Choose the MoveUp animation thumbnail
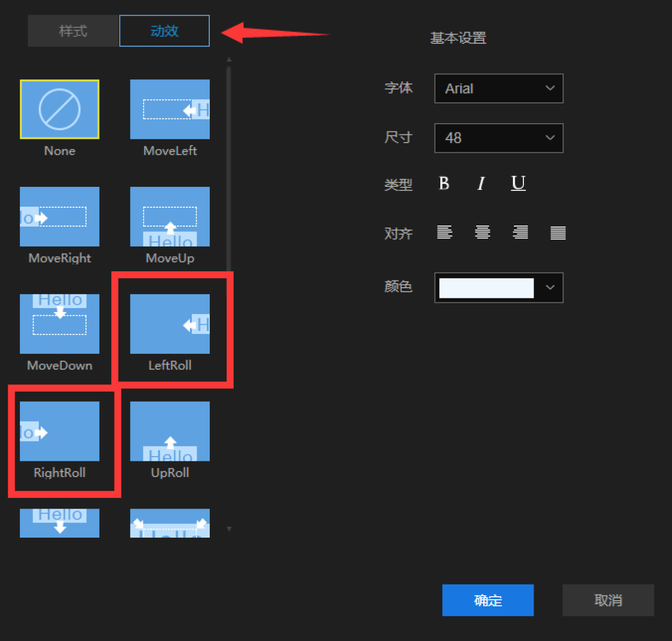The width and height of the screenshot is (672, 641). 170,217
